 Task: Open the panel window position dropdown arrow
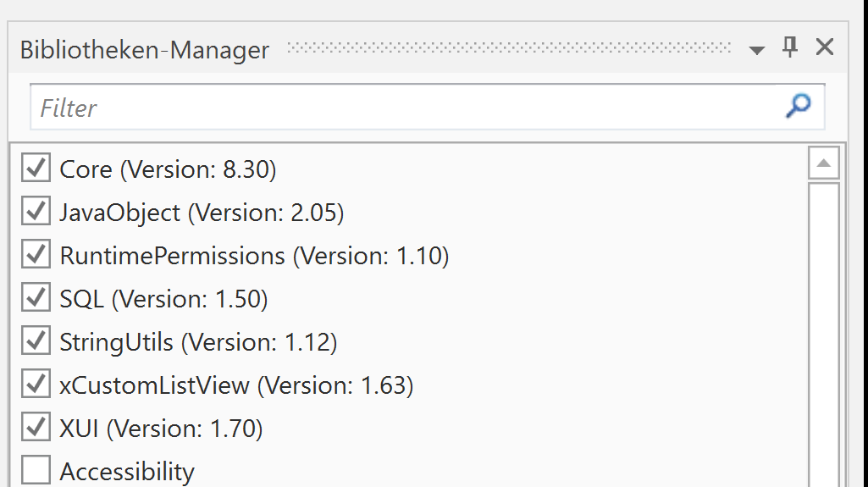[757, 51]
